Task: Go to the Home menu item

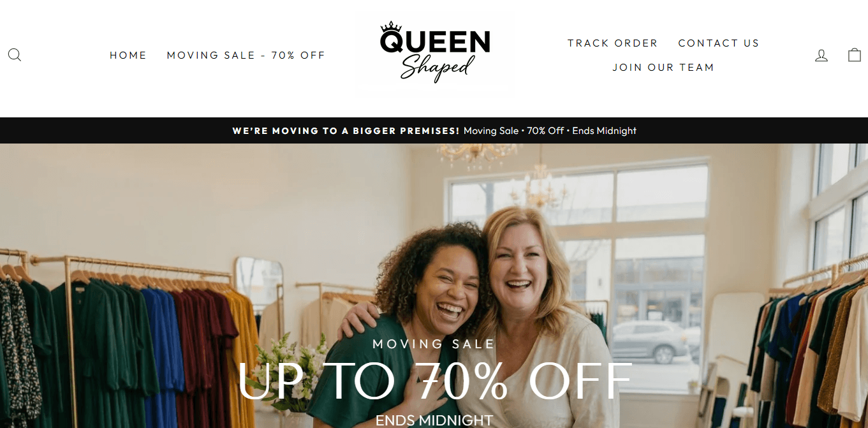Action: 128,55
